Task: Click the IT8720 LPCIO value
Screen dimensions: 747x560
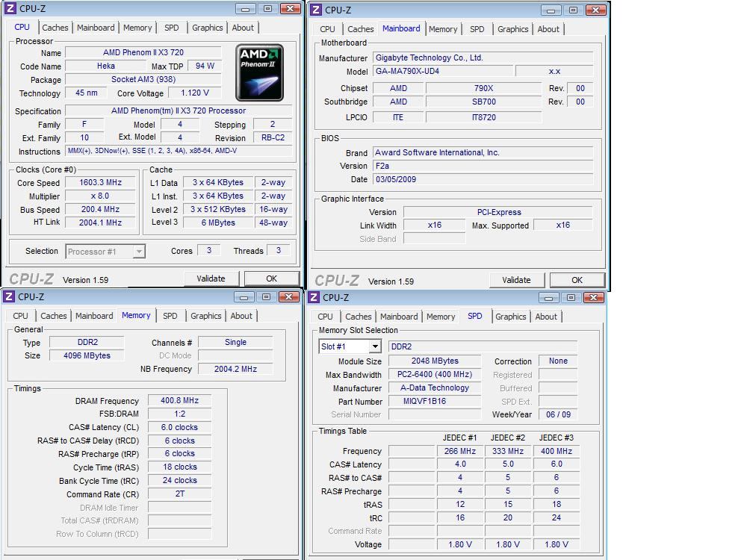Action: [483, 117]
